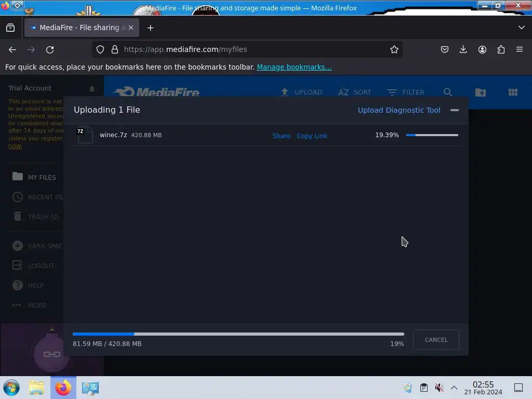The height and width of the screenshot is (399, 532).
Task: Click the MediaFire logo
Action: coord(156,92)
